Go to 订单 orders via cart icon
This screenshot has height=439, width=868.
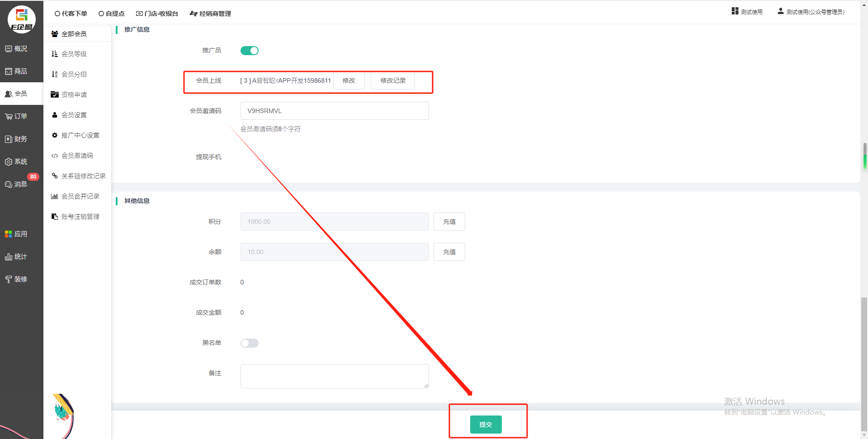tap(9, 117)
